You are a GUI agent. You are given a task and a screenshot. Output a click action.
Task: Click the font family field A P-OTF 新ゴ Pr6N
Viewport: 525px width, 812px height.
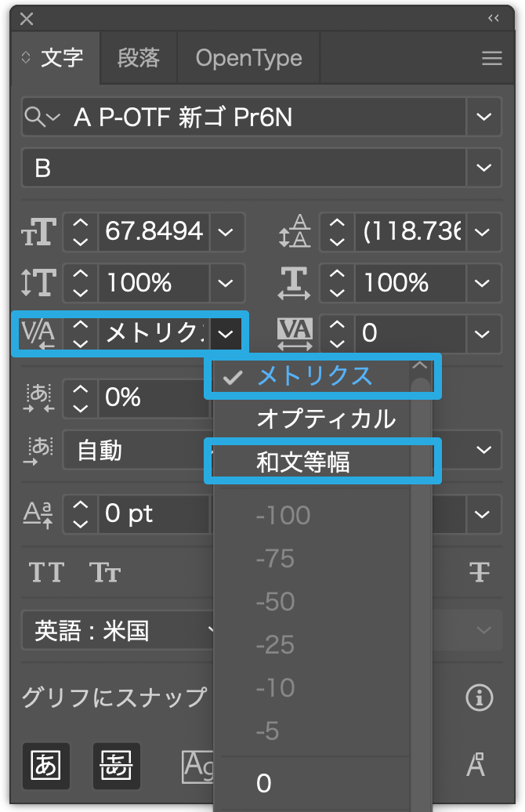[244, 117]
